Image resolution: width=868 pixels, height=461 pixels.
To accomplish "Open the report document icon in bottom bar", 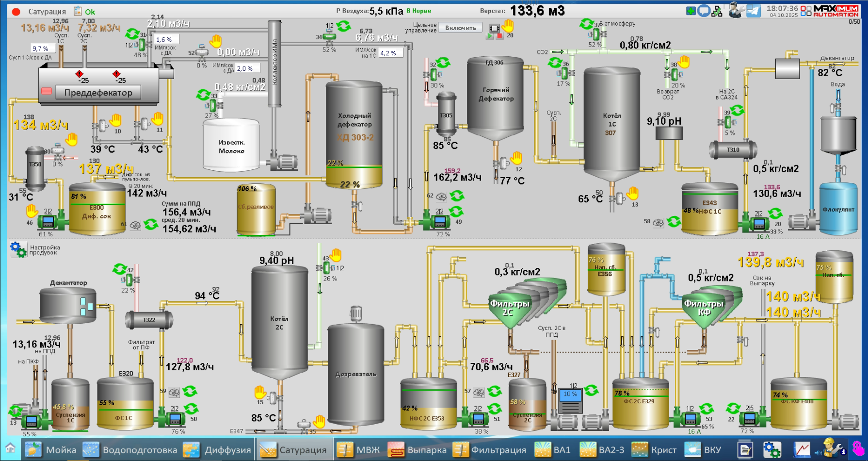I will (x=745, y=450).
